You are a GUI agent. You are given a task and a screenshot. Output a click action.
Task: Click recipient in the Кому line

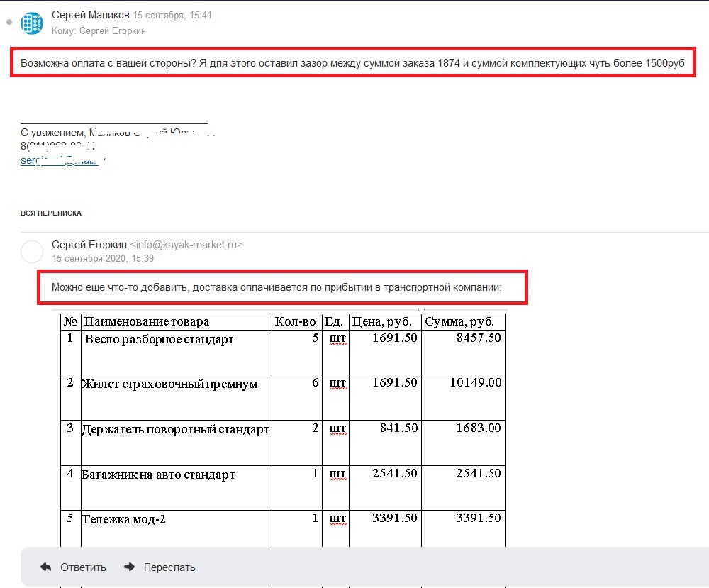113,31
